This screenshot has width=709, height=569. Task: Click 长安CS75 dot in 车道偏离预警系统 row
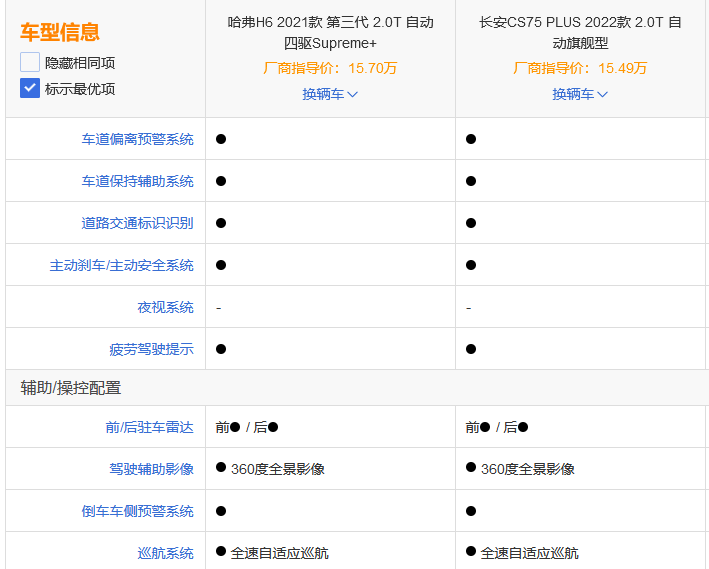point(471,139)
